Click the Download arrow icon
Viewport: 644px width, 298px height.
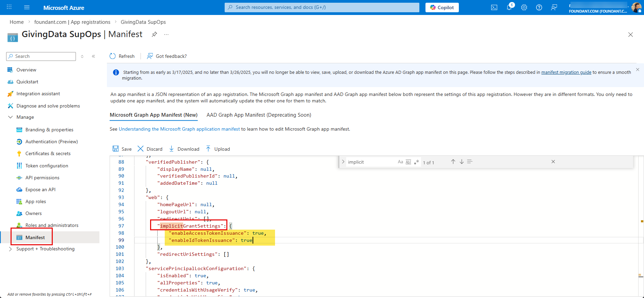coord(172,149)
